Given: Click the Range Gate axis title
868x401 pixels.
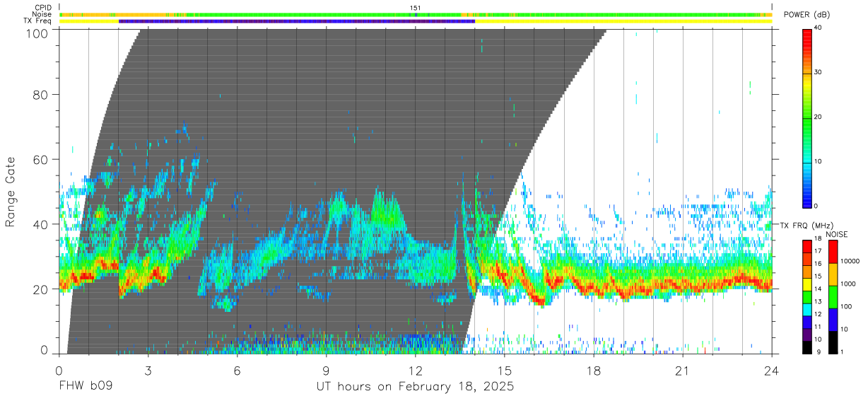Looking at the screenshot, I should [11, 192].
